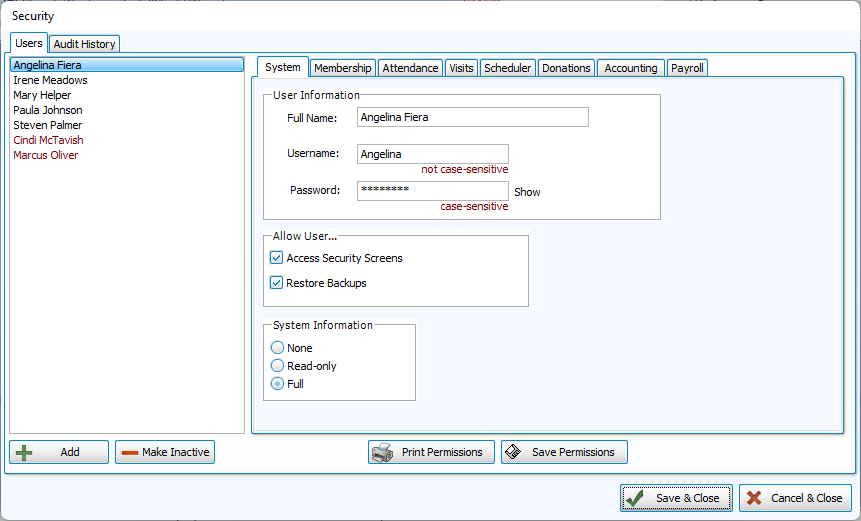Click the red minus Make Inactive icon

coord(129,452)
